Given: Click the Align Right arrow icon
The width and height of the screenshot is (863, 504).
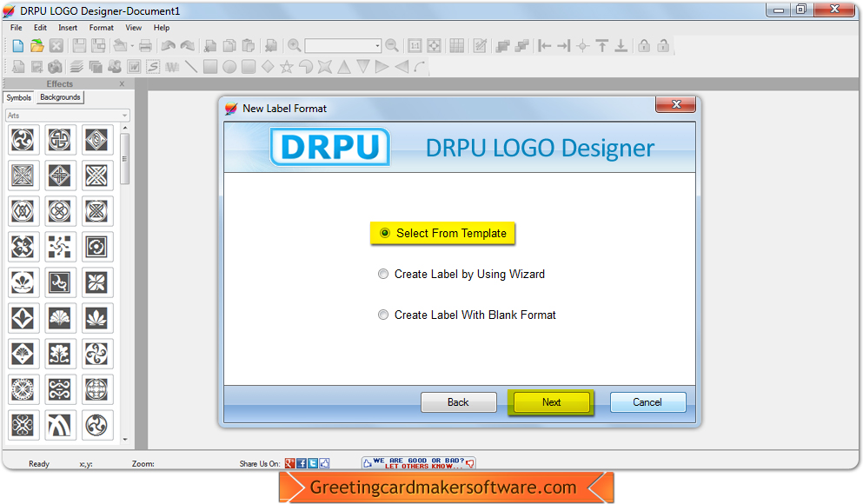Looking at the screenshot, I should point(563,46).
